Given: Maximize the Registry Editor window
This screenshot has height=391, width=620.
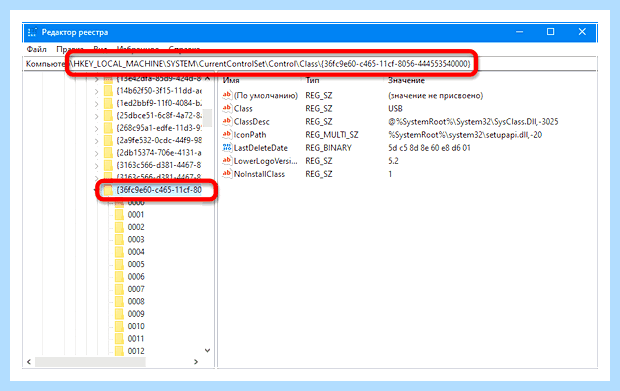Looking at the screenshot, I should pyautogui.click(x=550, y=32).
